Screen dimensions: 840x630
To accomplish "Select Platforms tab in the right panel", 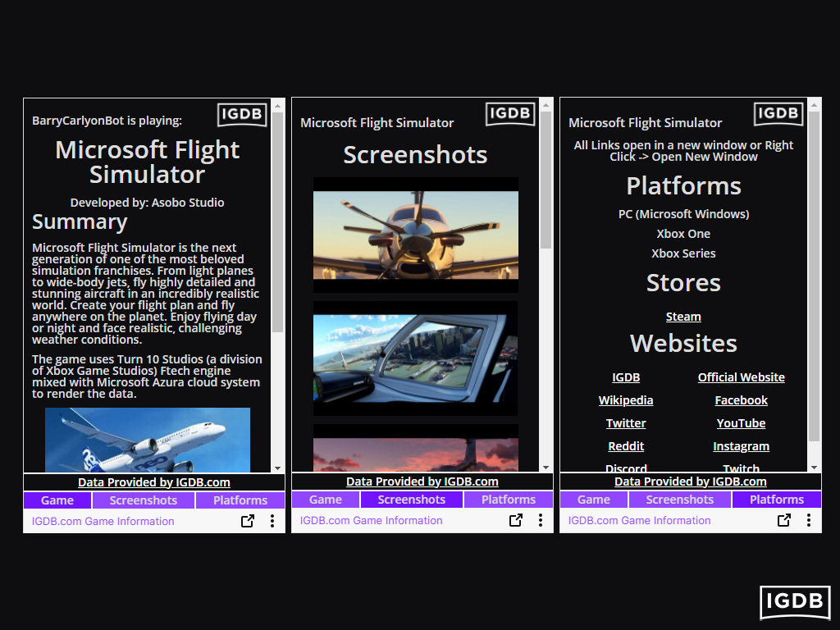I will (x=777, y=500).
